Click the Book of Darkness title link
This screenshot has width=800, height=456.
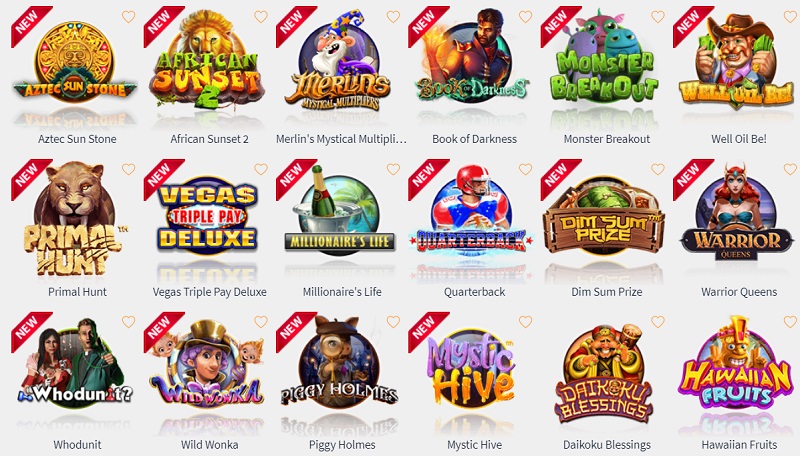tap(474, 139)
